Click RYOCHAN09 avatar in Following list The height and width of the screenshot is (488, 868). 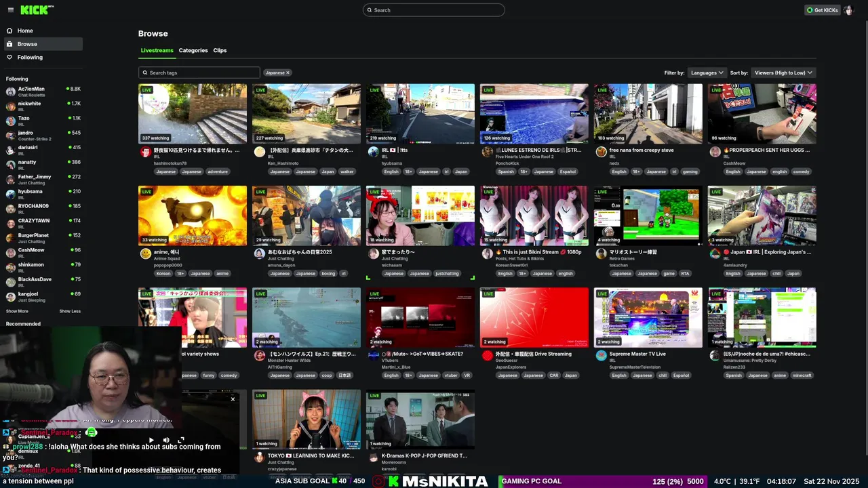(11, 209)
